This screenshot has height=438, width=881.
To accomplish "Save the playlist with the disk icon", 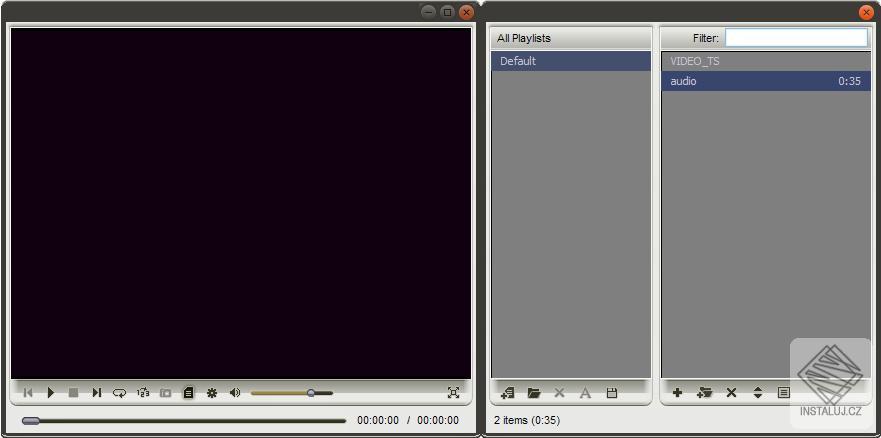I will click(612, 393).
